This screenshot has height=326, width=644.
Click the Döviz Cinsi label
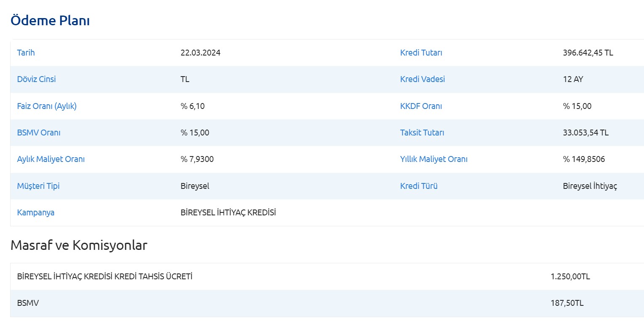(36, 80)
